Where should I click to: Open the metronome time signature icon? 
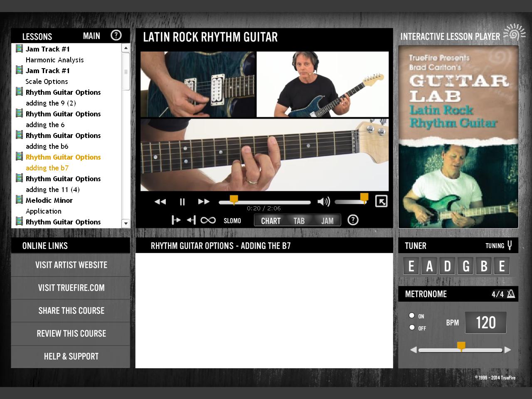(x=511, y=294)
